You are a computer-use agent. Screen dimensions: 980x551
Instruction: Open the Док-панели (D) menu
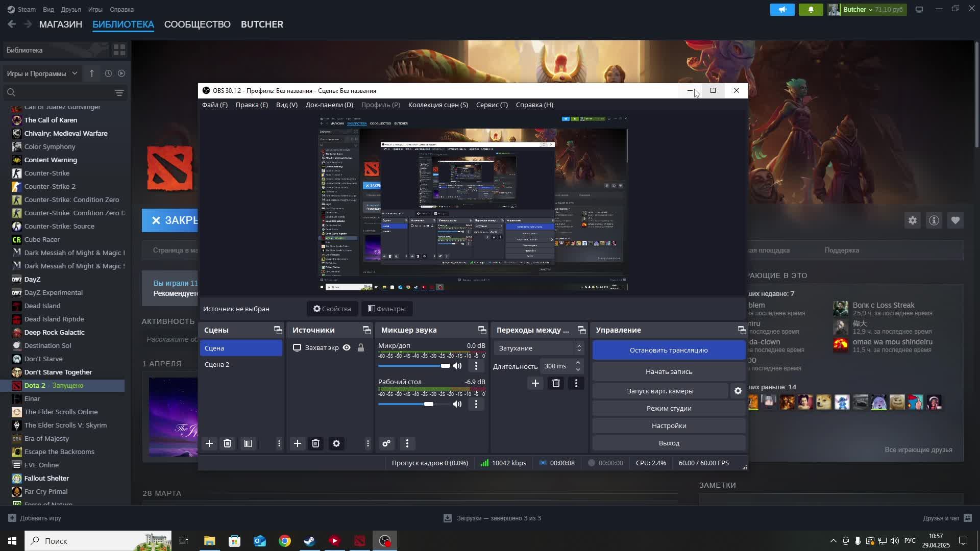click(x=329, y=105)
